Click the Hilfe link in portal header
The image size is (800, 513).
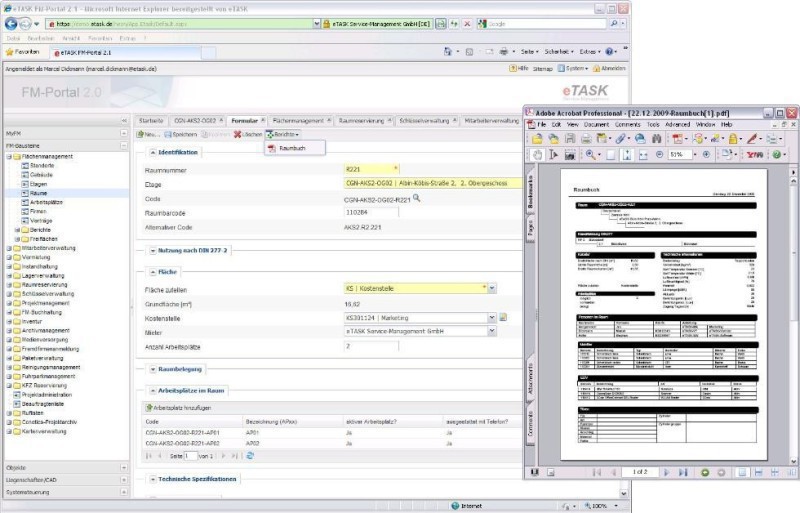(519, 68)
